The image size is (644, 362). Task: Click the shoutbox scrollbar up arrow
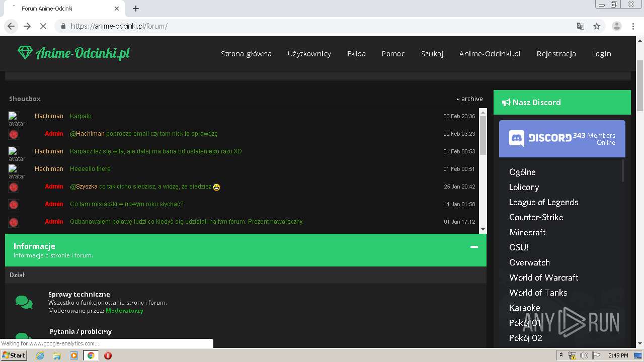pos(483,112)
